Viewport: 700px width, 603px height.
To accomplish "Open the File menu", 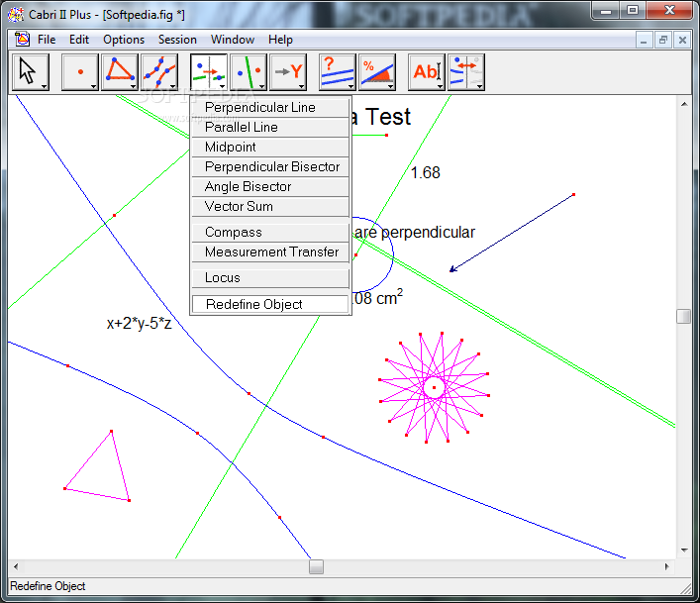I will pos(47,40).
